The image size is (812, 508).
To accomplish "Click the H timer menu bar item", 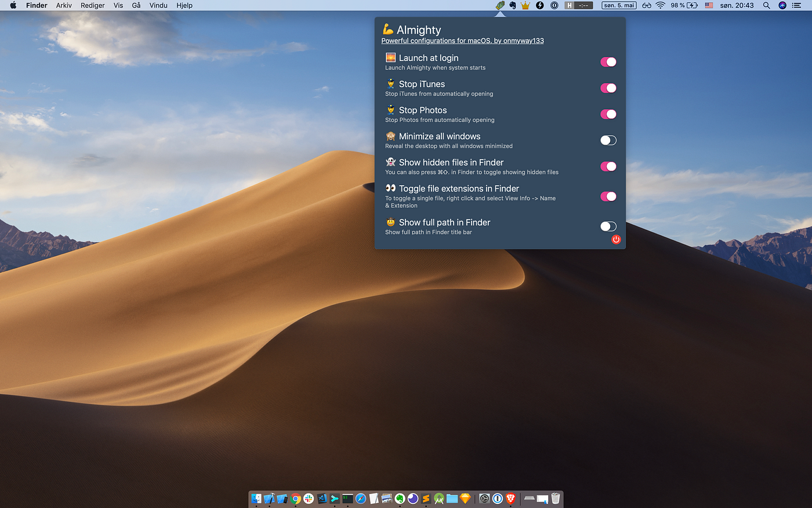I will tap(579, 5).
